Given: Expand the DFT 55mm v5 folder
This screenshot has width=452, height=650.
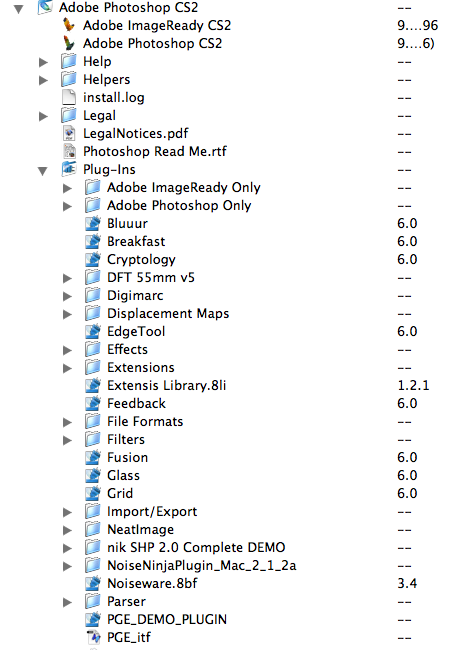Looking at the screenshot, I should (67, 278).
